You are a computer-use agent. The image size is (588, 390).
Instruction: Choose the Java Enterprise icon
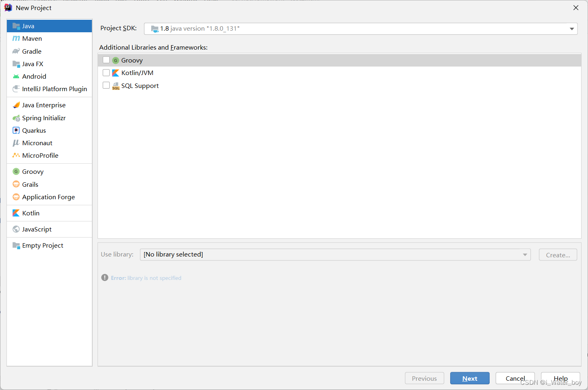click(x=16, y=105)
